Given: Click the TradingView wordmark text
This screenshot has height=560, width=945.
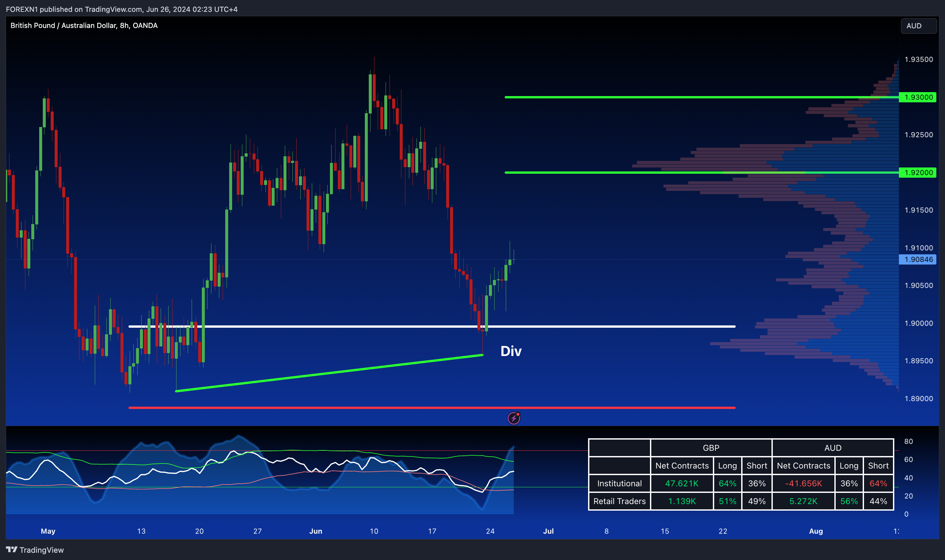Looking at the screenshot, I should [x=41, y=550].
